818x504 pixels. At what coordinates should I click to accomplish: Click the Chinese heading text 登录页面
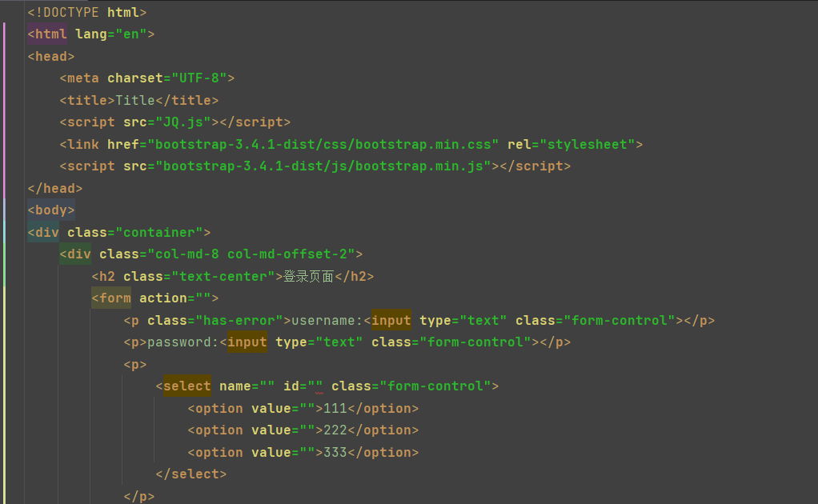point(308,276)
